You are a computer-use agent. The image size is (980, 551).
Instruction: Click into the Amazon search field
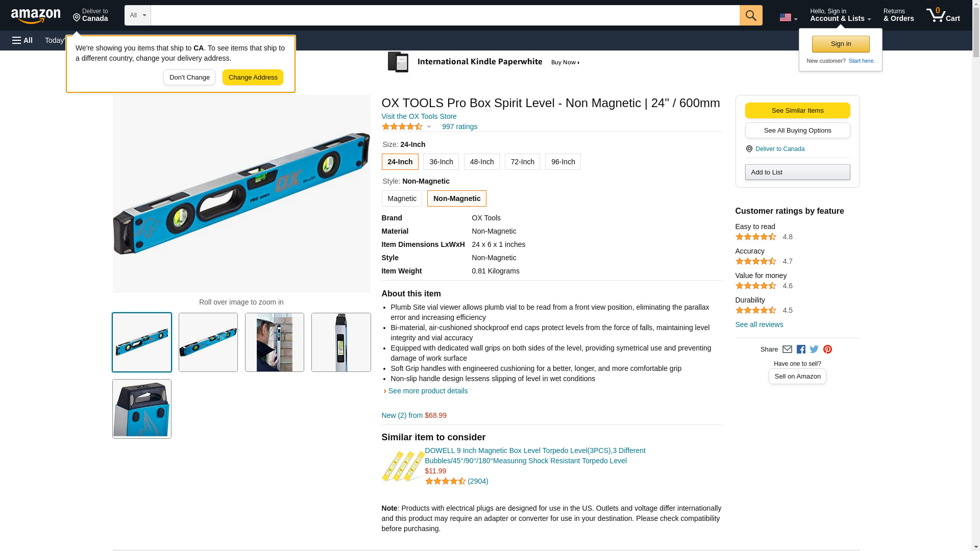445,15
